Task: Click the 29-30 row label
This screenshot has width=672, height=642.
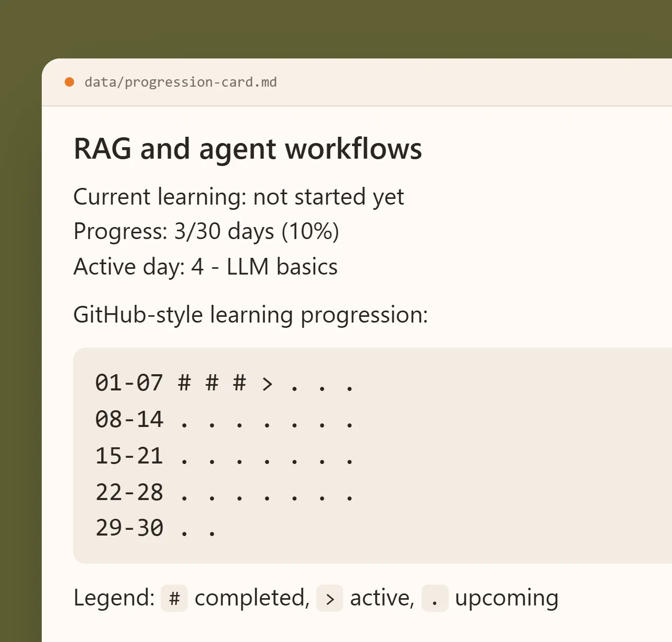Action: (x=129, y=528)
